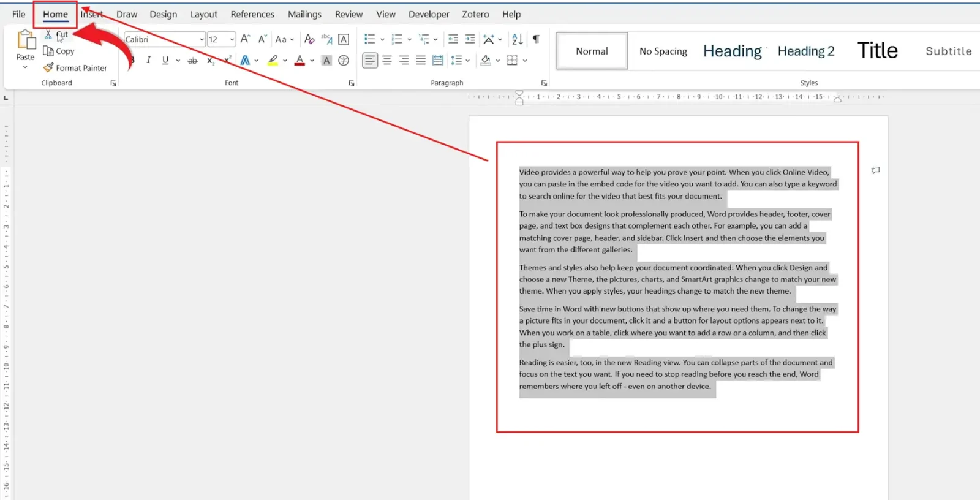Screen dimensions: 980x500
Task: Insert a numbered list
Action: [397, 39]
